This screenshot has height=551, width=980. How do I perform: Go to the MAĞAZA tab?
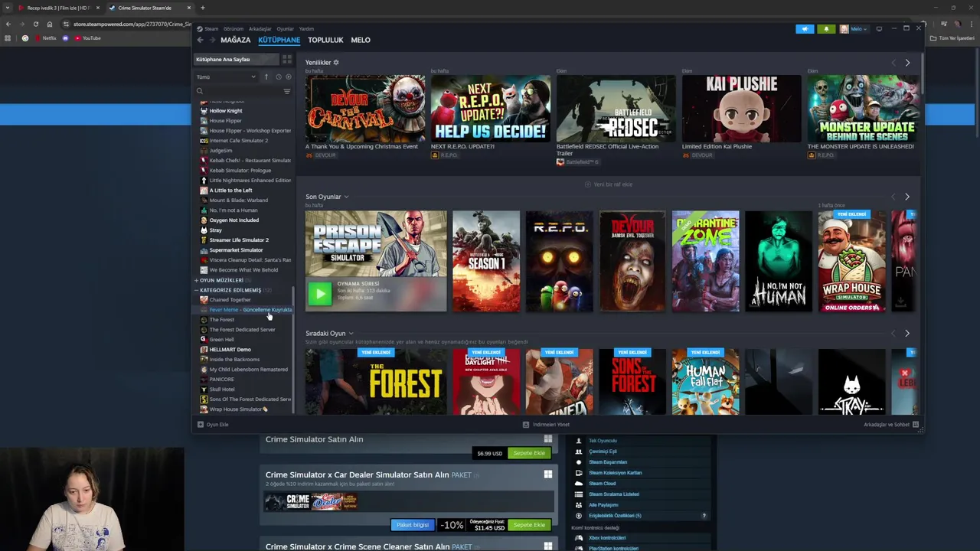pos(236,40)
